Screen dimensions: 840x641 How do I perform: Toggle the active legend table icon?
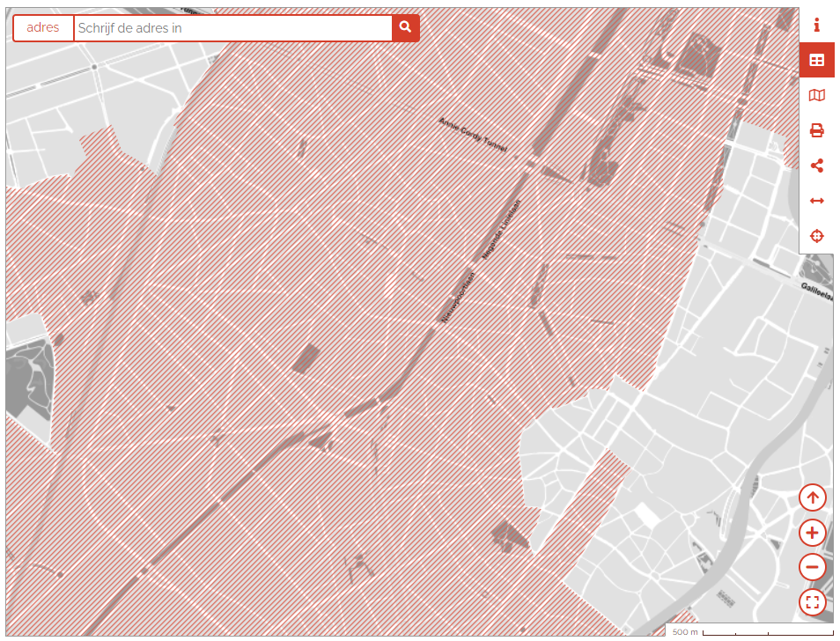pos(816,60)
